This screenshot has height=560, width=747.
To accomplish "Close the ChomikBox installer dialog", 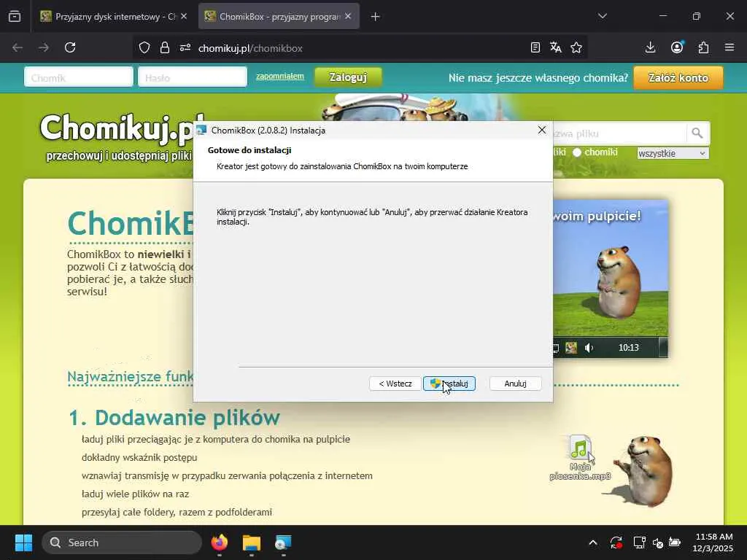I will [x=542, y=130].
